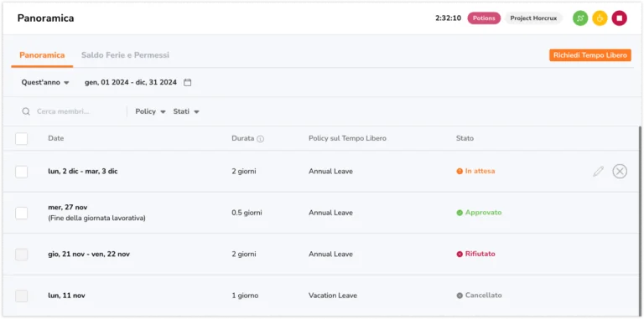Click the info icon next to Durata
The image size is (644, 319).
point(261,139)
